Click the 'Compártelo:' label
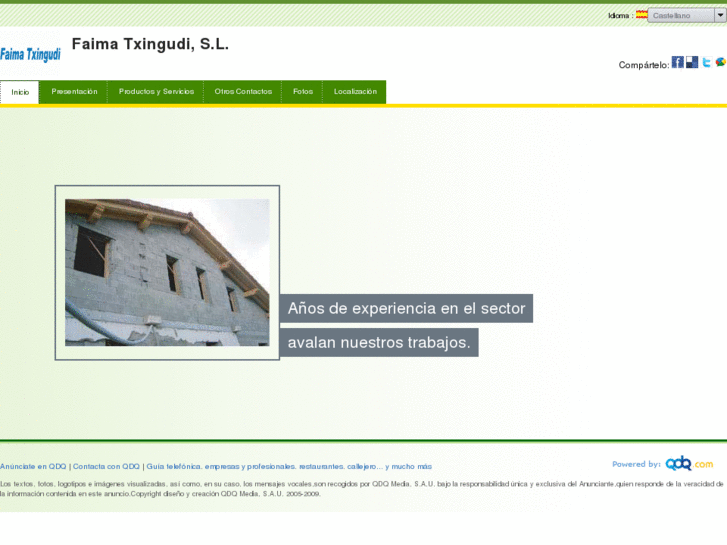 pyautogui.click(x=644, y=65)
